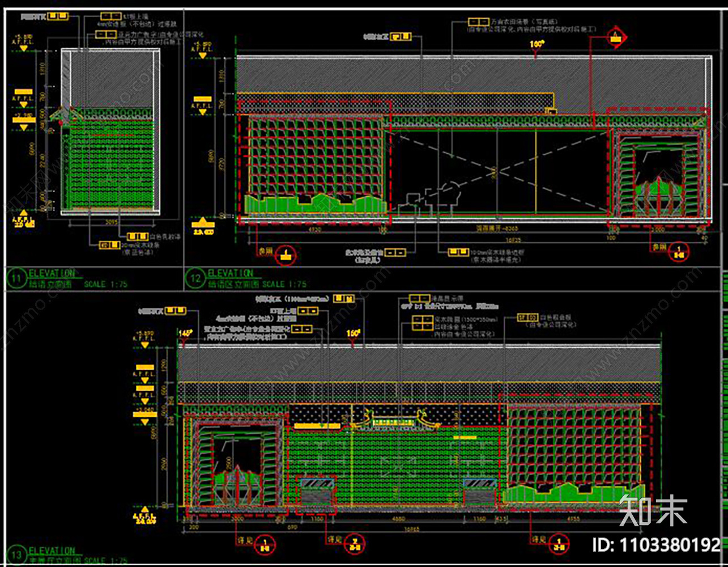
Task: Click the circled number 11 drawing marker
Action: pos(16,278)
